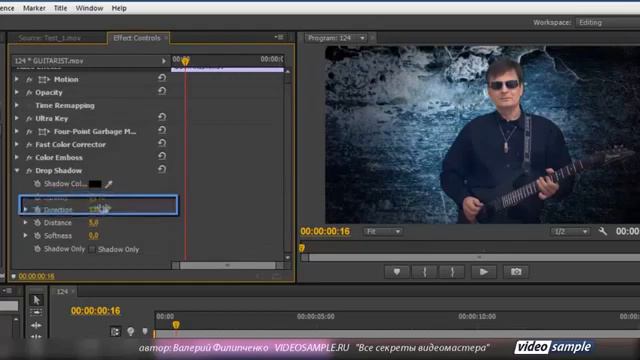640x360 pixels.
Task: Export frame with the camera button
Action: click(516, 272)
